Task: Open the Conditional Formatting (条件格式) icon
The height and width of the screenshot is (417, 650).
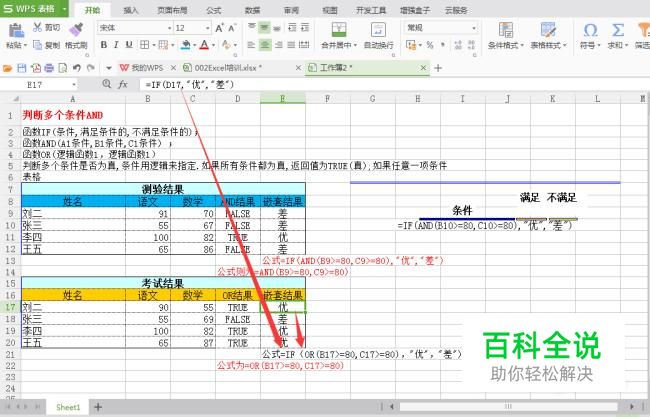Action: tap(506, 30)
